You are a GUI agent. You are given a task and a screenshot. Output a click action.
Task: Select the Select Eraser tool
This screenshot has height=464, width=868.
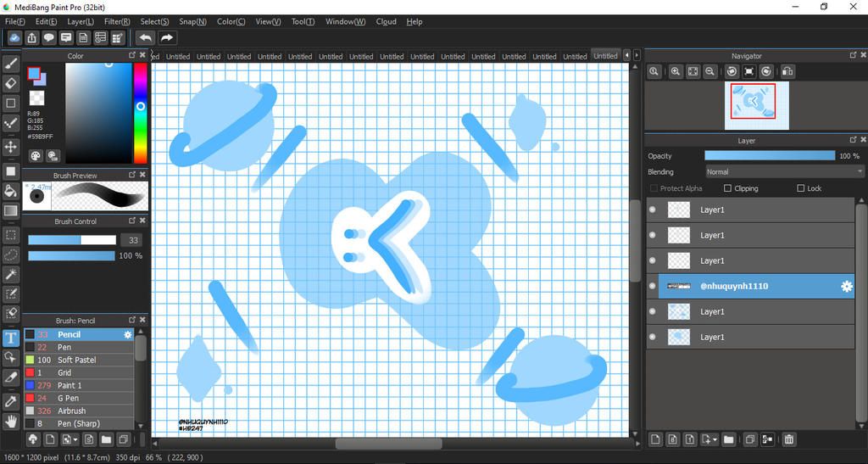tap(10, 313)
